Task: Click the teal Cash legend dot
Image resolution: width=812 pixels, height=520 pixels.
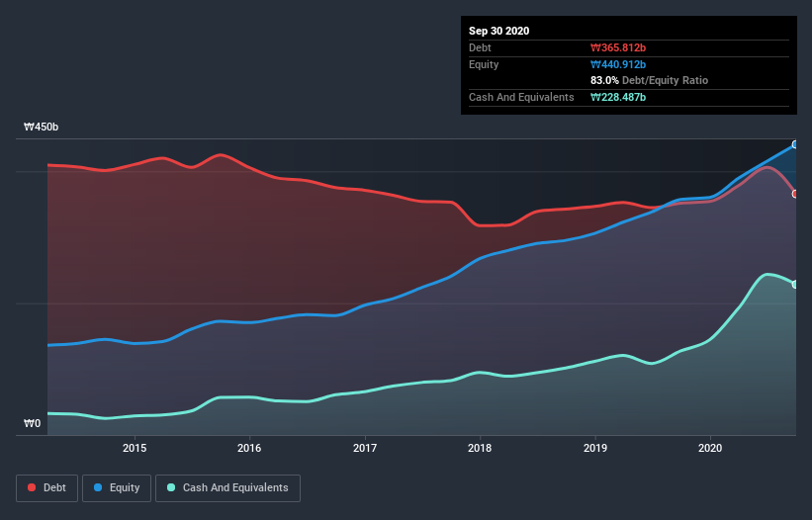Action: [171, 487]
